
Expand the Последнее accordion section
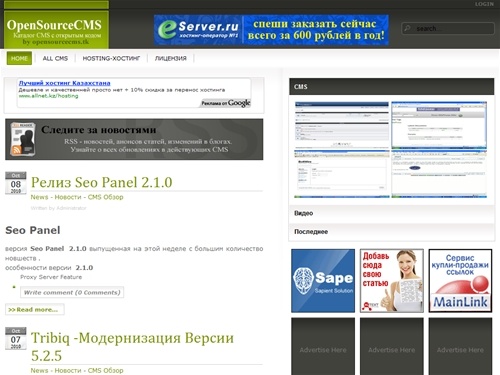pyautogui.click(x=392, y=232)
